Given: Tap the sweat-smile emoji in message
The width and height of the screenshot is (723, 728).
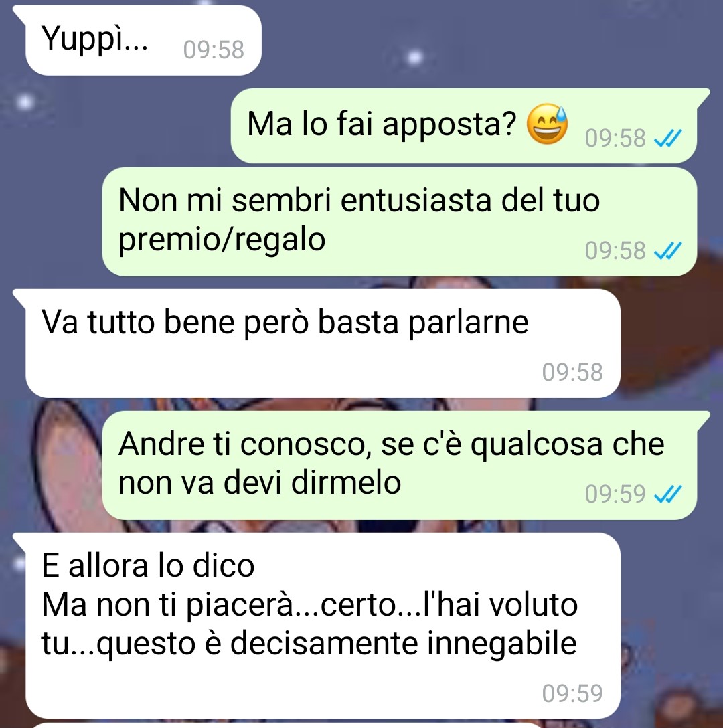Looking at the screenshot, I should (x=547, y=124).
